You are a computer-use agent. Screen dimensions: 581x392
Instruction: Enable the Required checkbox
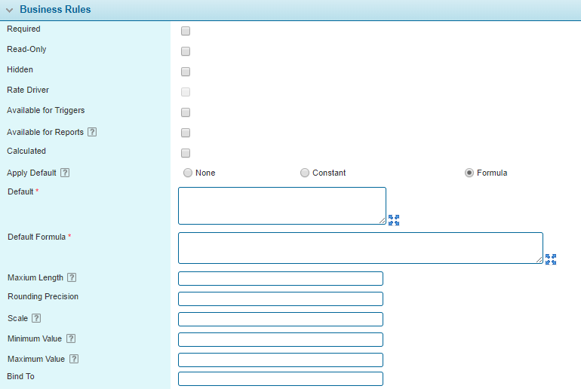[186, 31]
